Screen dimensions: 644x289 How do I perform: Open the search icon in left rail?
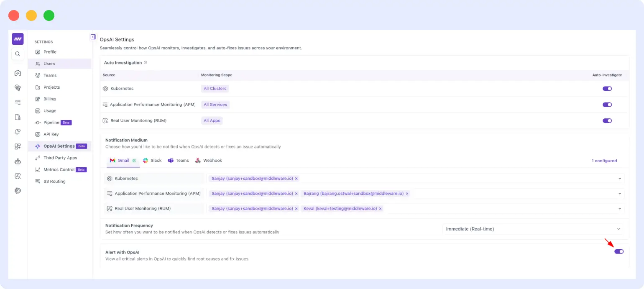[x=18, y=54]
